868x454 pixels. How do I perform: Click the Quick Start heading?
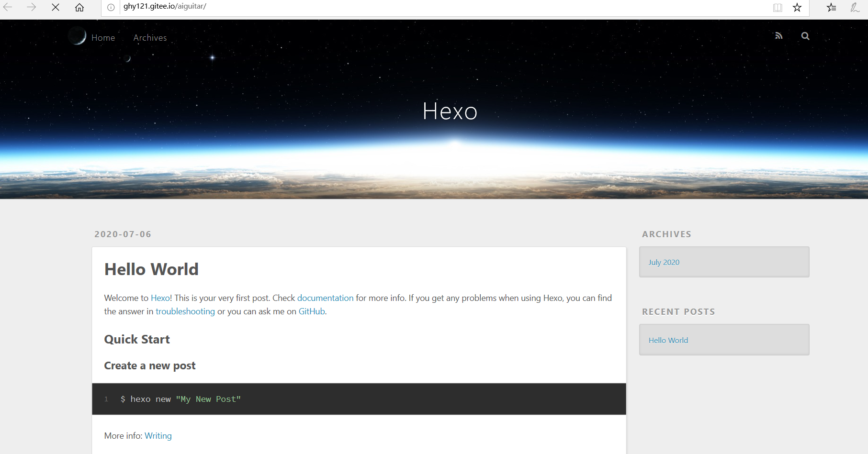137,339
